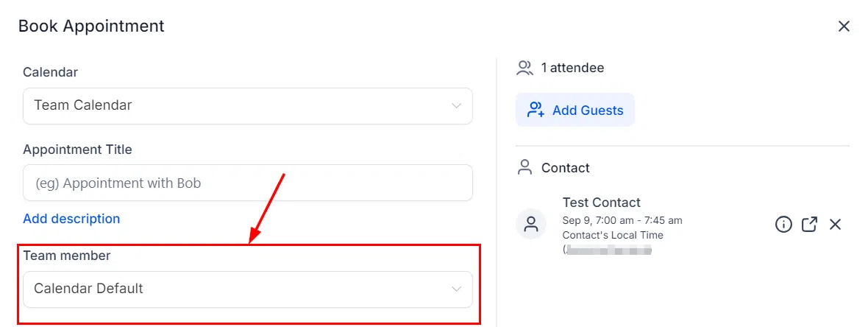Screen dimensions: 868x327
Task: Click the info icon for Test Contact
Action: click(783, 225)
